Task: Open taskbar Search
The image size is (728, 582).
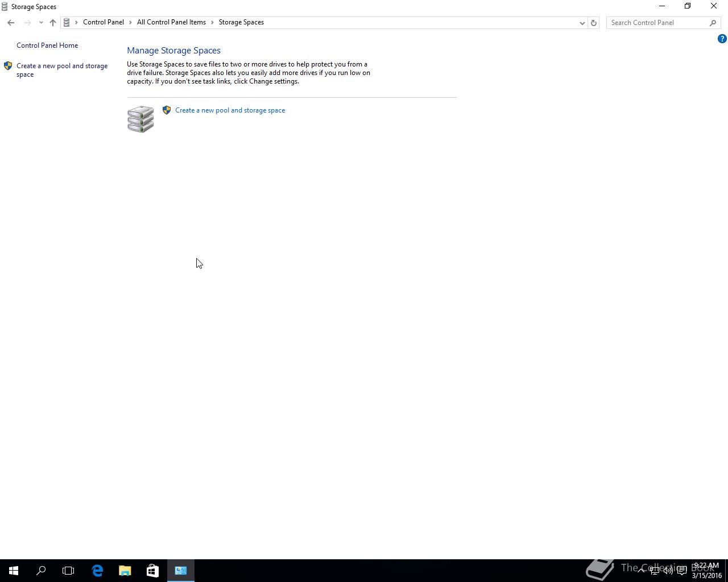Action: [x=41, y=571]
